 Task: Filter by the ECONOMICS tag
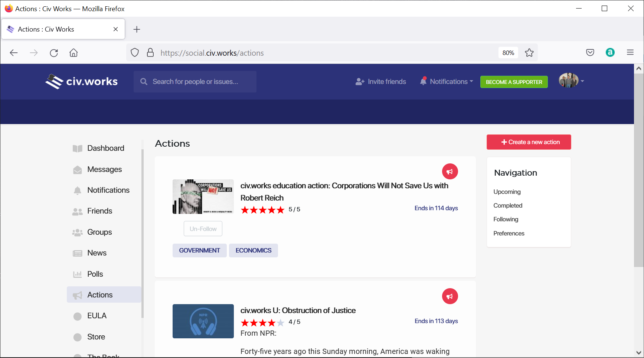253,251
